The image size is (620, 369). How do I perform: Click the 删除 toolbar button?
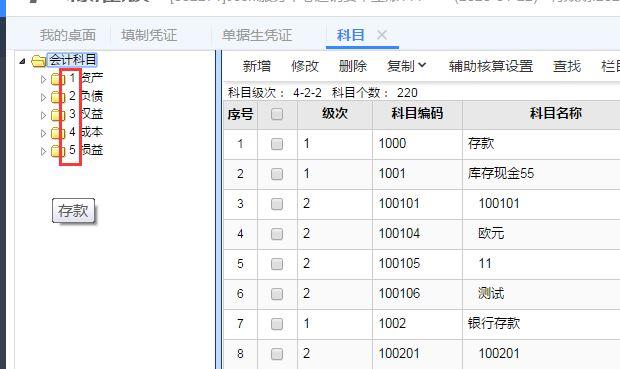pos(353,66)
